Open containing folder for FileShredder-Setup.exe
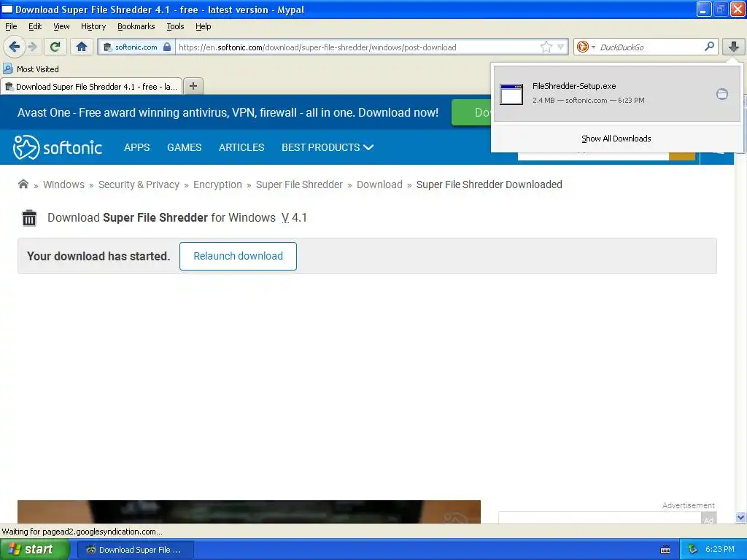The width and height of the screenshot is (747, 560). coord(721,94)
